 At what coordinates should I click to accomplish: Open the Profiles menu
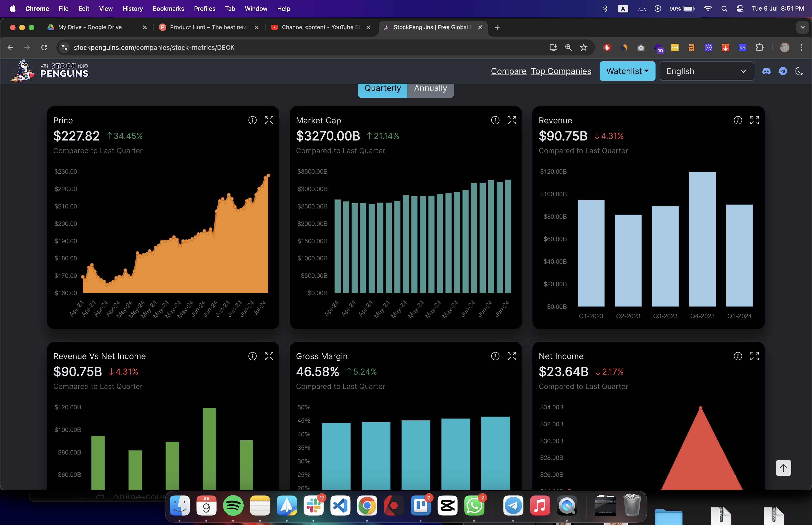coord(204,8)
